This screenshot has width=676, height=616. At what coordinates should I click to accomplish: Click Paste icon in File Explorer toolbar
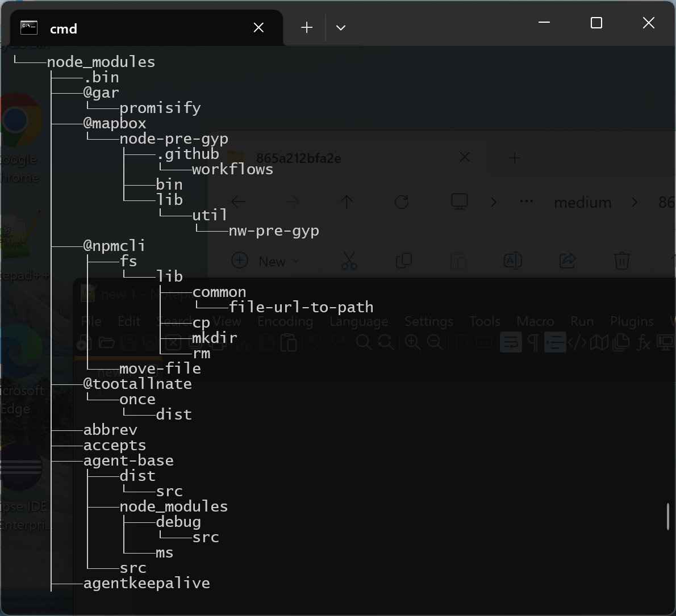pyautogui.click(x=458, y=261)
